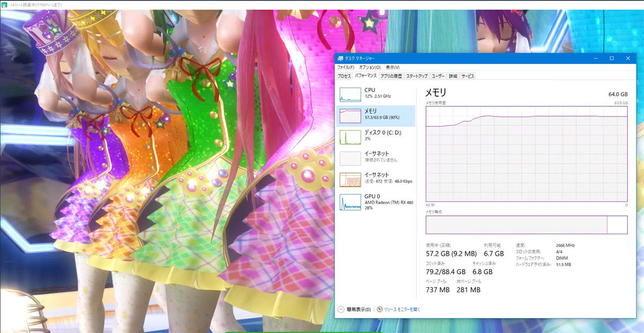The height and width of the screenshot is (333, 644).
Task: Collapse view with 簡易表示(D) chevron icon
Action: coord(341,309)
